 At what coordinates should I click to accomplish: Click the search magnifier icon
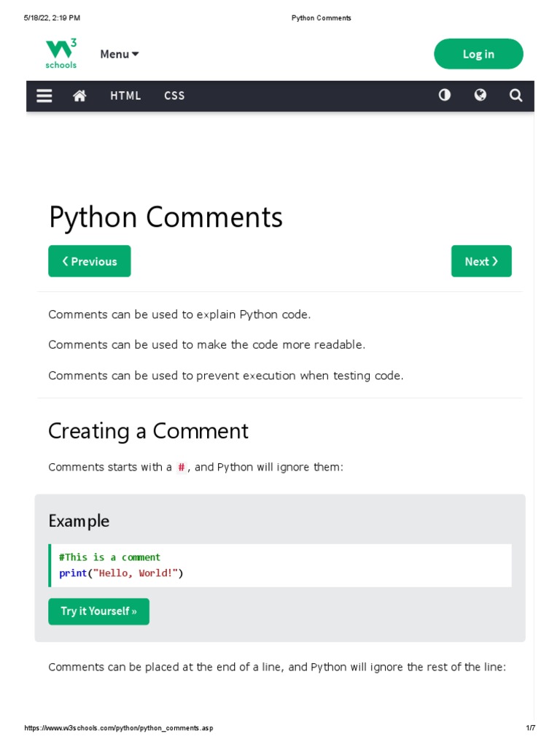(x=516, y=96)
